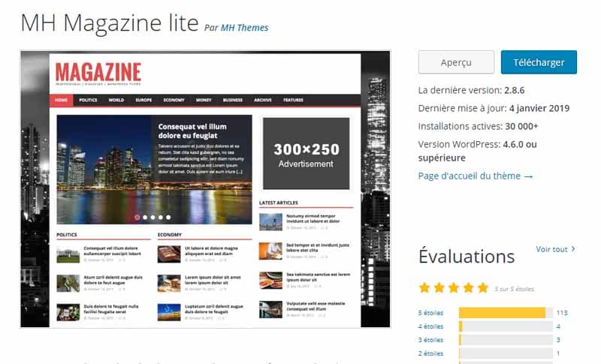Click the Voir tout ratings link
The width and height of the screenshot is (601, 364).
555,248
